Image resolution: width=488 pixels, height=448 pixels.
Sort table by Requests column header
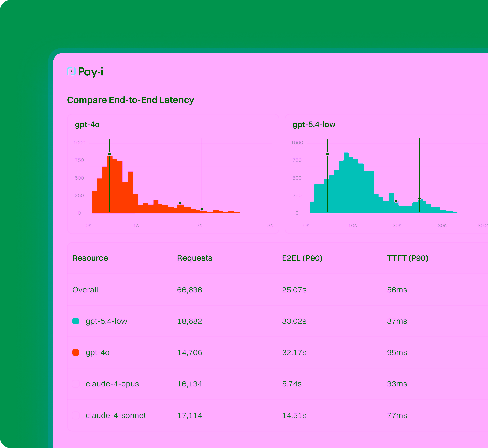click(195, 258)
